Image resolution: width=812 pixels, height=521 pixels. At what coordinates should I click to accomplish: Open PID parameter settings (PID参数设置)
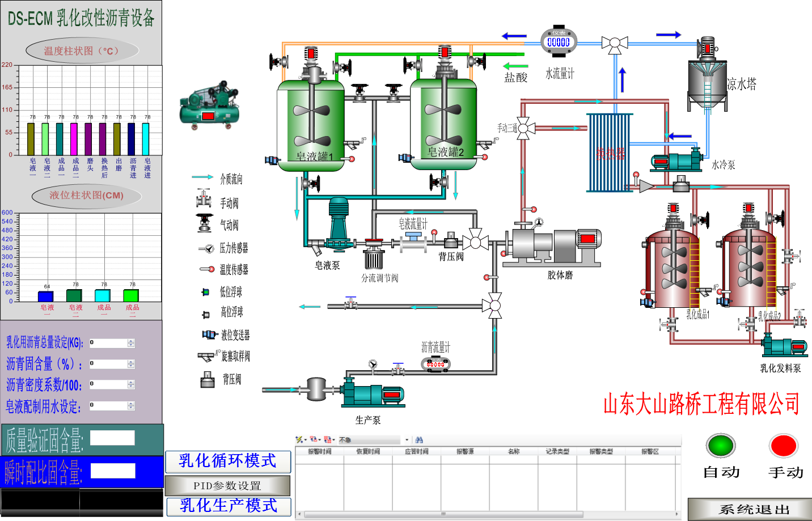227,486
